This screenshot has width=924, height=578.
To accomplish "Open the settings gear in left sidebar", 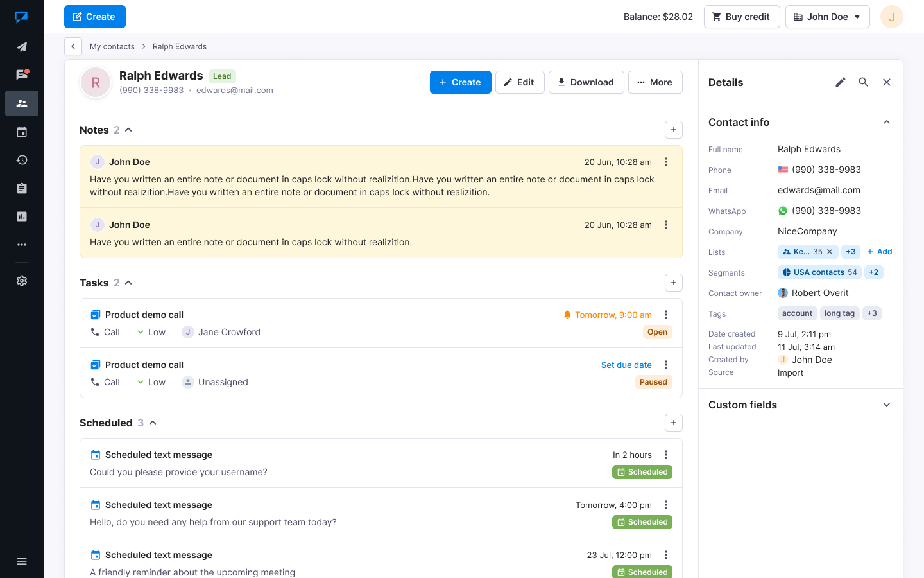I will pos(22,281).
